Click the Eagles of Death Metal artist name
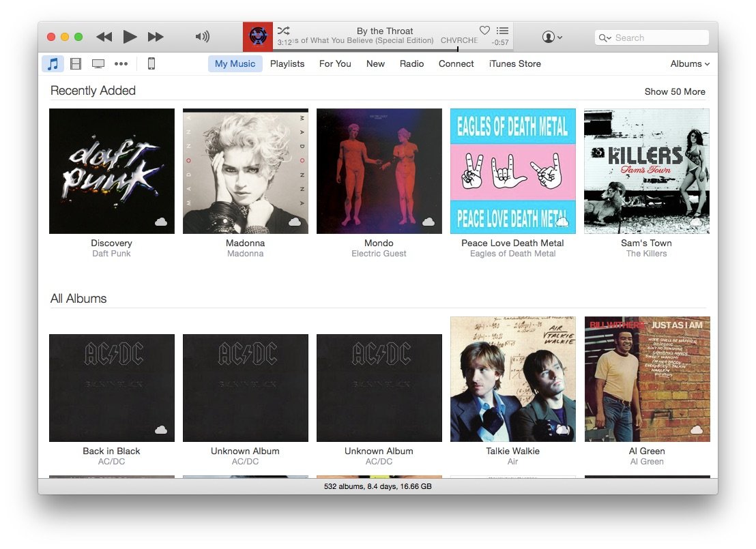Screen dimensions: 756x549 click(513, 254)
